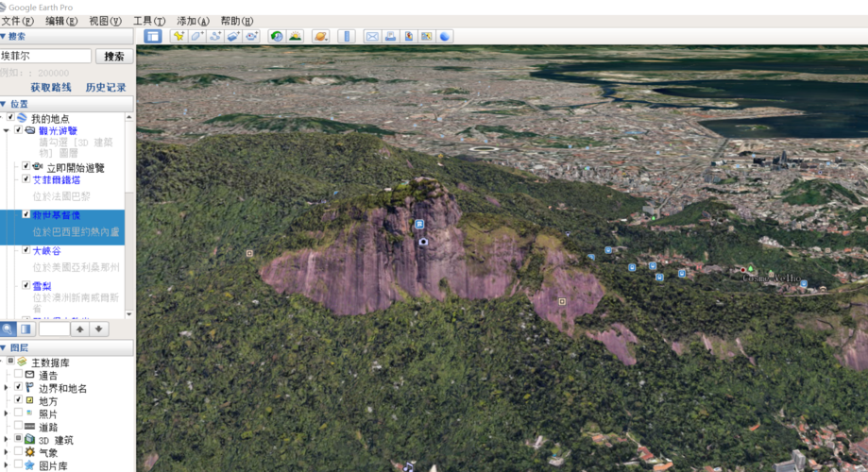Enable the 气象 layer checkbox

coord(18,451)
